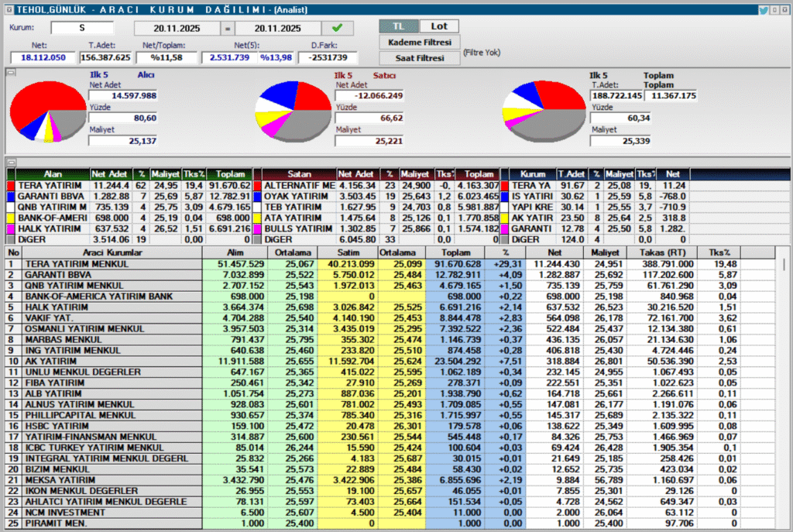Sort by the Kurum column header
793x532 pixels.
(533, 174)
